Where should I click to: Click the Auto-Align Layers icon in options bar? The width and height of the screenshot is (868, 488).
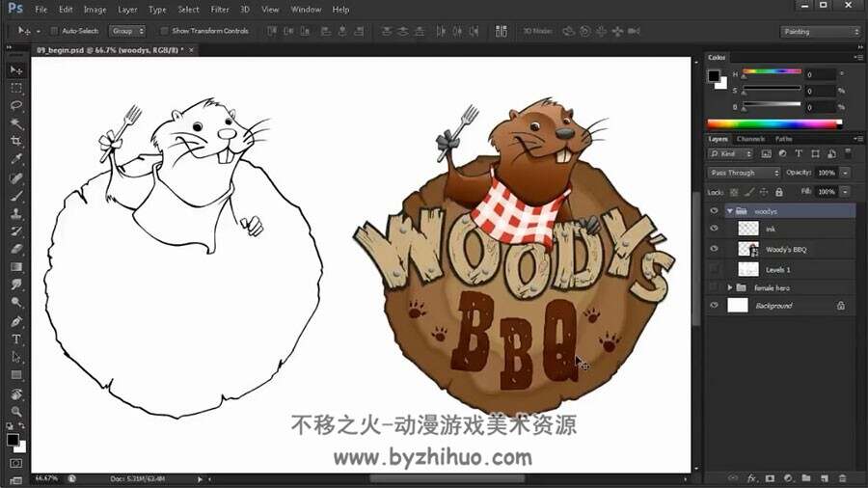tap(501, 31)
